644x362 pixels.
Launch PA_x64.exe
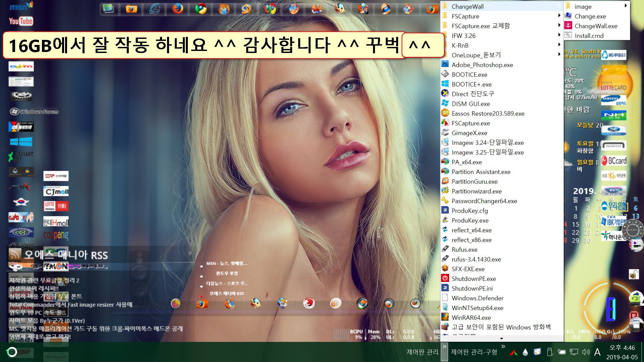click(x=502, y=162)
